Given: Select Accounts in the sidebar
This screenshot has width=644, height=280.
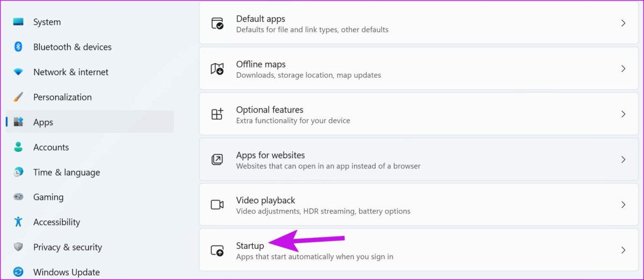Looking at the screenshot, I should 51,147.
